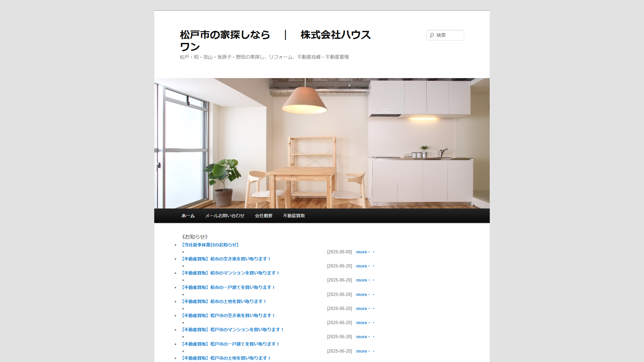The image size is (644, 362).
Task: Click more link for 柏市の空き家 entry
Action: pos(365,266)
